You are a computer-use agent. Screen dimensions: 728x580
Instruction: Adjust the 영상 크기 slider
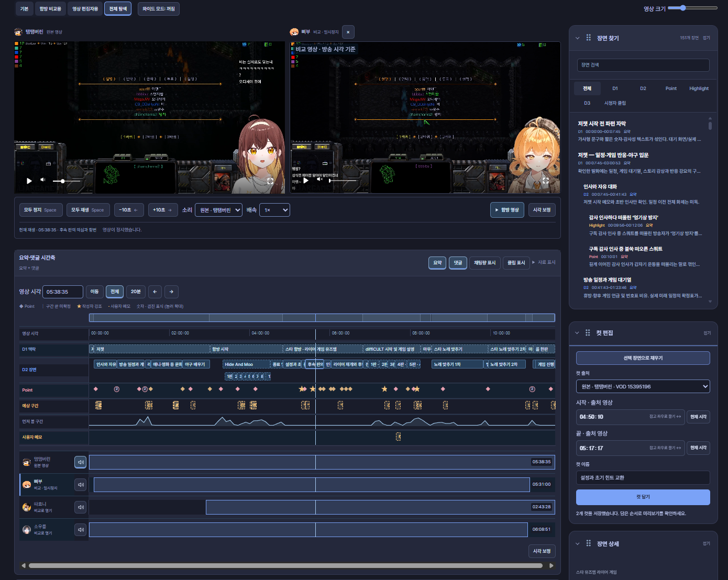[692, 8]
